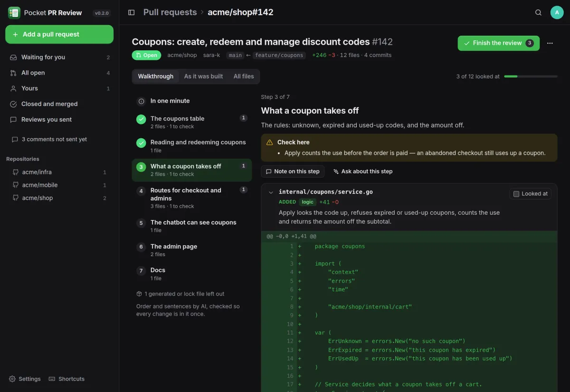
Task: Click the step 6 number badge
Action: pyautogui.click(x=141, y=247)
